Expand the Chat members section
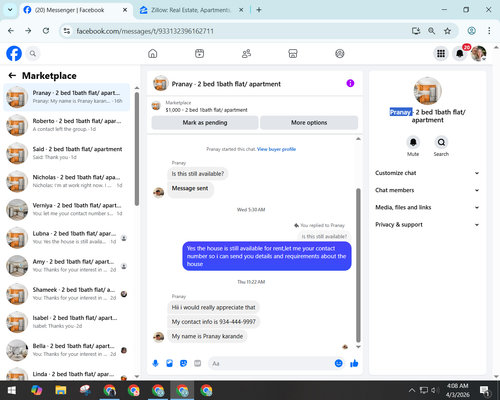This screenshot has width=500, height=400. (427, 190)
